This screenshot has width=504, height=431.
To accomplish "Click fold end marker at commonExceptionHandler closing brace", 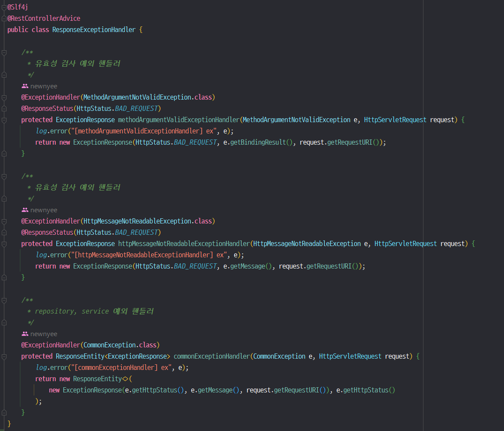I will pyautogui.click(x=4, y=412).
